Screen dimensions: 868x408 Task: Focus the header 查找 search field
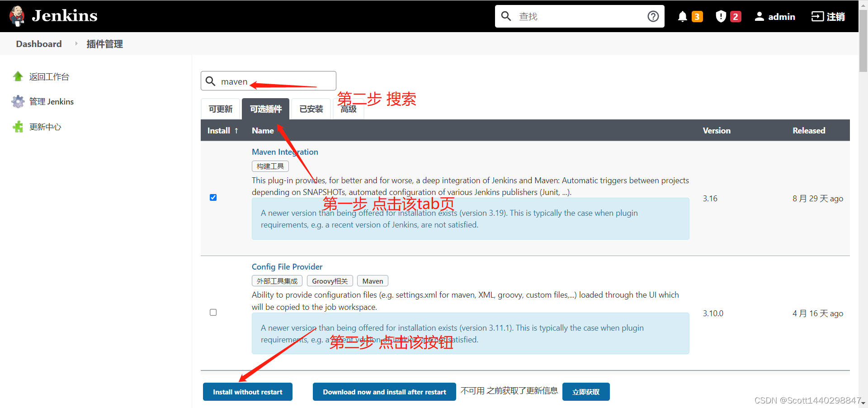point(580,16)
